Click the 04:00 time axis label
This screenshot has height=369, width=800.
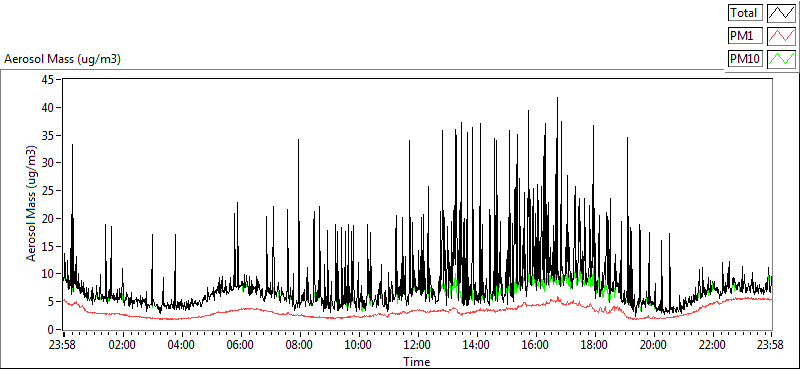[x=182, y=345]
